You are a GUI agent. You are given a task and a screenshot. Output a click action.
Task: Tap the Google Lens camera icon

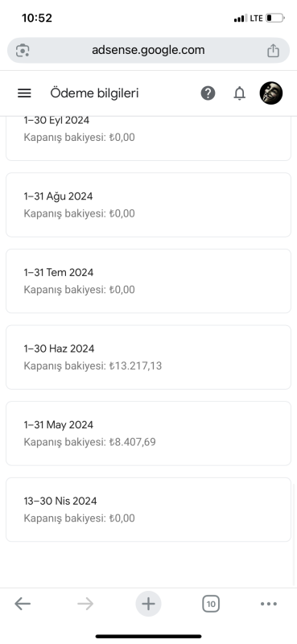pyautogui.click(x=23, y=51)
